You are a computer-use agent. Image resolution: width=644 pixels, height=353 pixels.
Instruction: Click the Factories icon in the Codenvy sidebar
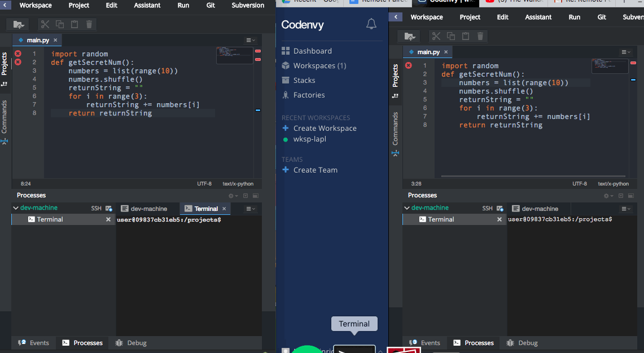click(286, 95)
